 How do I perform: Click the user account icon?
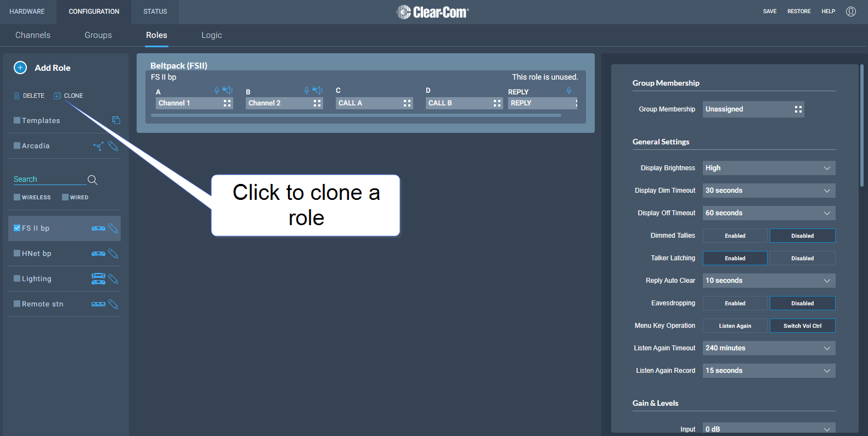pyautogui.click(x=850, y=12)
